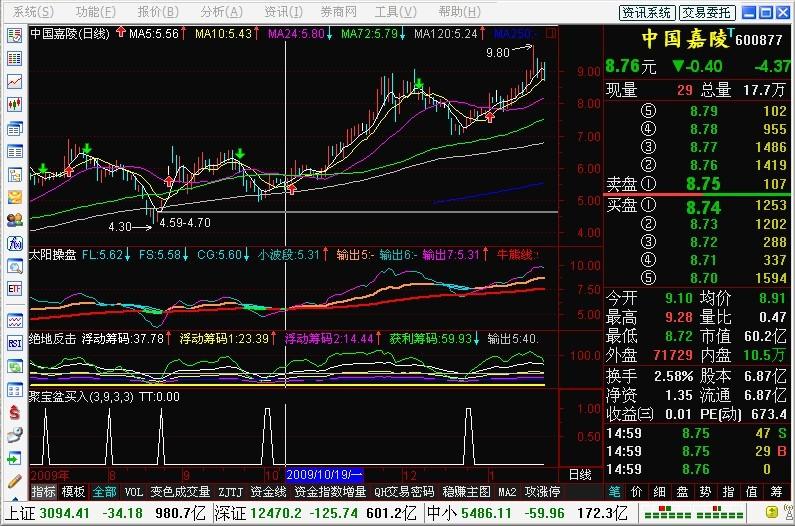Viewport: 795px width, 526px height.
Task: Select the time-share line chart icon
Action: (14, 81)
